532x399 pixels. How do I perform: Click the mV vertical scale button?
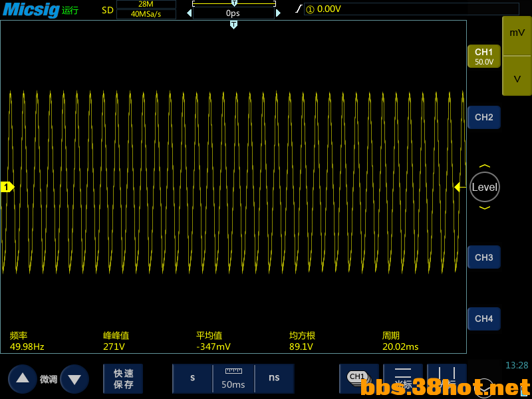517,35
